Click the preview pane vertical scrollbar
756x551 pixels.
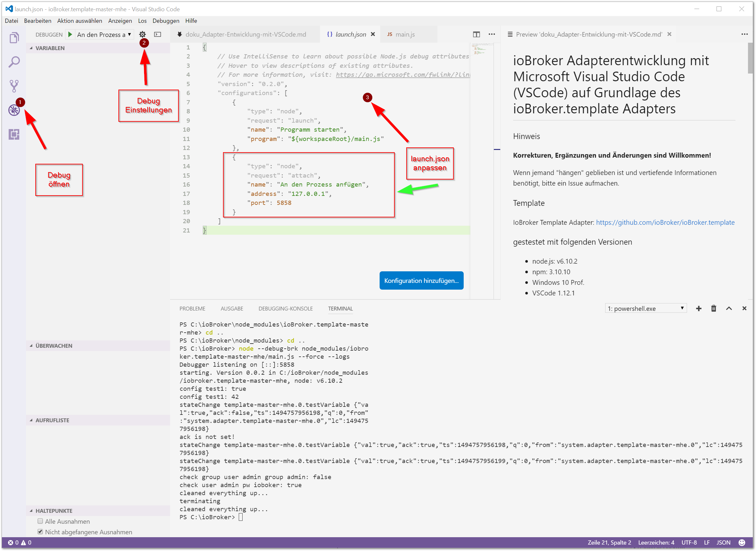pos(750,58)
